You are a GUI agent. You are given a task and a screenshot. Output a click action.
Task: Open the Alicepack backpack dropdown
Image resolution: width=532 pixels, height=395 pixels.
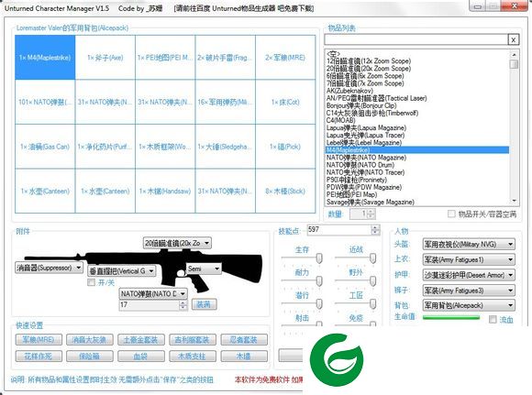click(x=469, y=305)
